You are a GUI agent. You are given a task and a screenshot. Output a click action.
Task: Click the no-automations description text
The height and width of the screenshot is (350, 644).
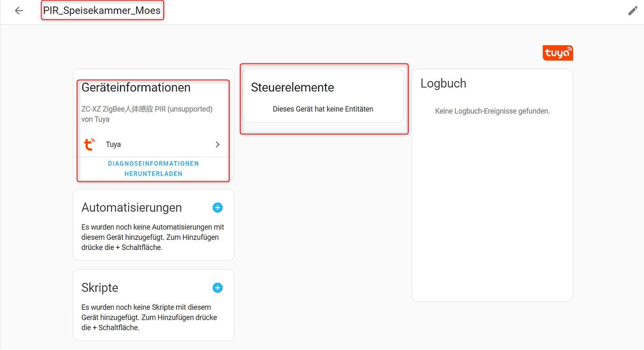153,238
